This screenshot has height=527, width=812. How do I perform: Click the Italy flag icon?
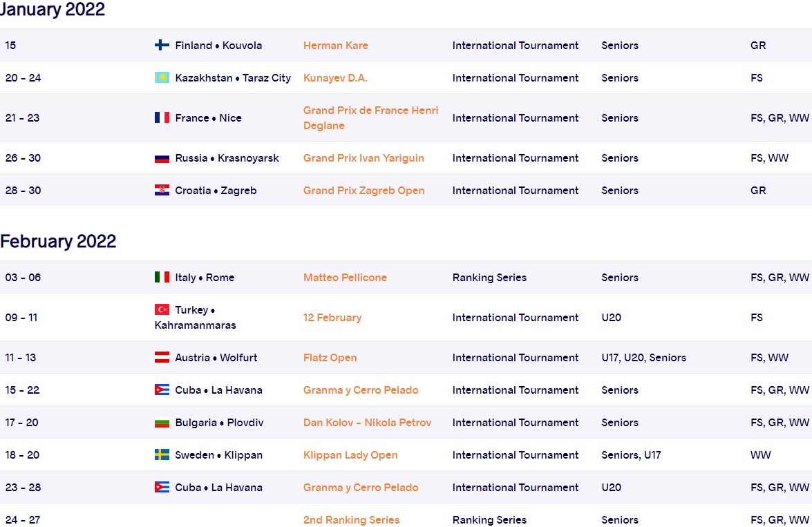pyautogui.click(x=162, y=277)
